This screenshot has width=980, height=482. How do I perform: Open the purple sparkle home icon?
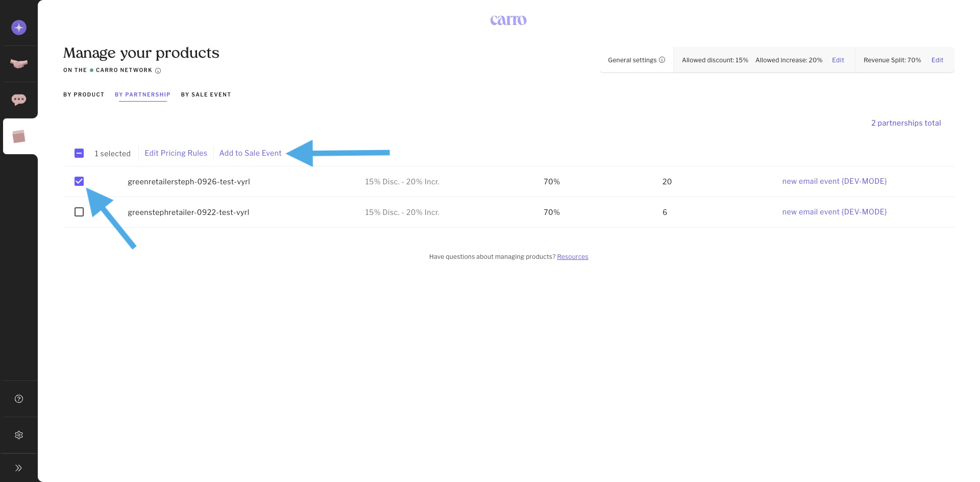(x=19, y=28)
